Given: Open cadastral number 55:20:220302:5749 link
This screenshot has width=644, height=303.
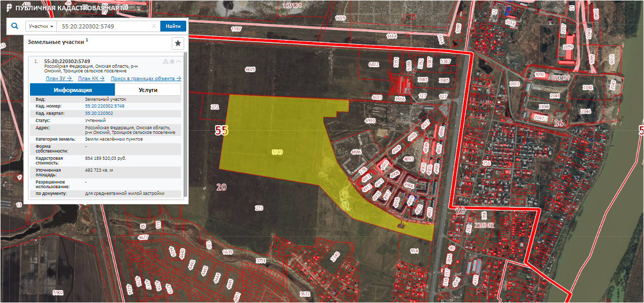Looking at the screenshot, I should tap(104, 106).
